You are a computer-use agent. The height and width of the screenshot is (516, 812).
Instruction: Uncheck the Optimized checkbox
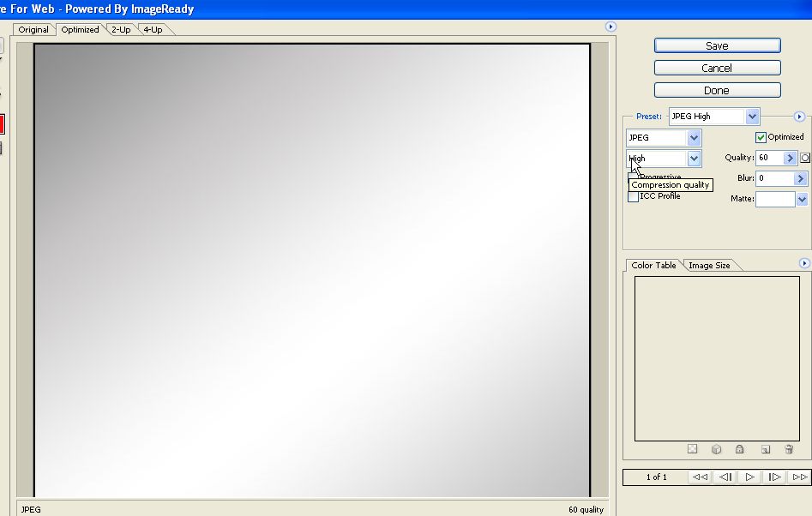click(x=761, y=137)
